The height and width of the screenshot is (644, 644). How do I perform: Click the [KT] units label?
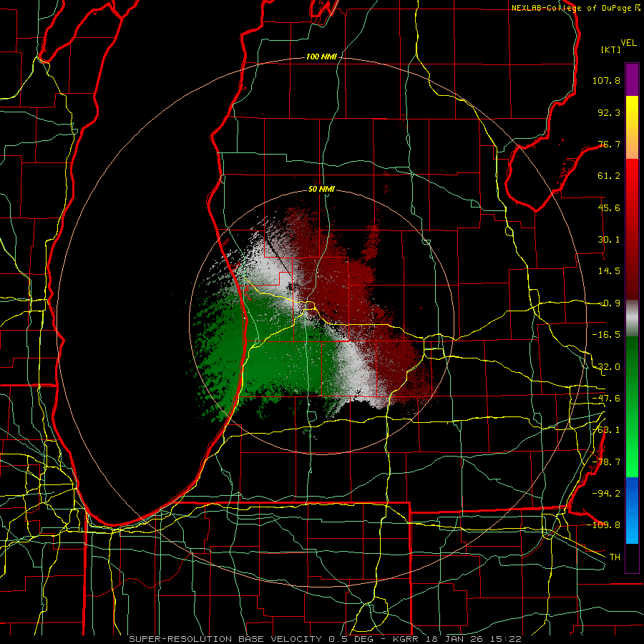click(611, 49)
